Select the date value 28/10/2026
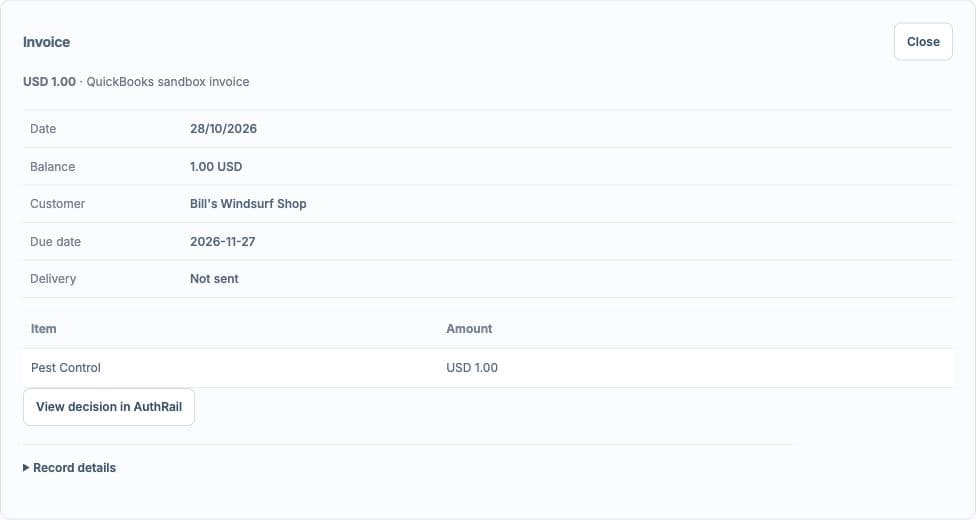This screenshot has height=520, width=976. click(223, 129)
